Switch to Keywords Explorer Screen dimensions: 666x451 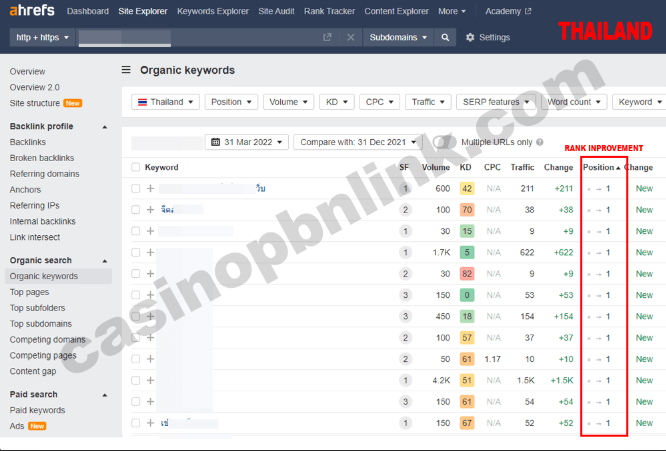(213, 11)
